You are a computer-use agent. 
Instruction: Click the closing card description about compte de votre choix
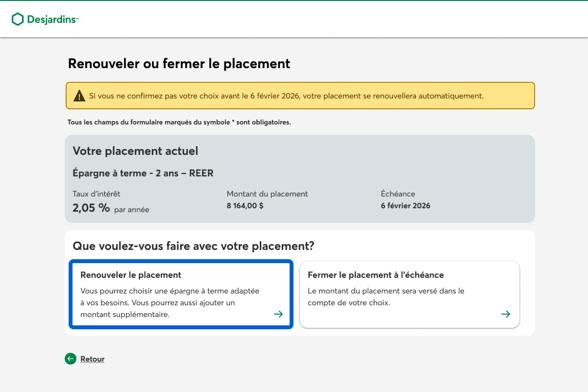386,297
